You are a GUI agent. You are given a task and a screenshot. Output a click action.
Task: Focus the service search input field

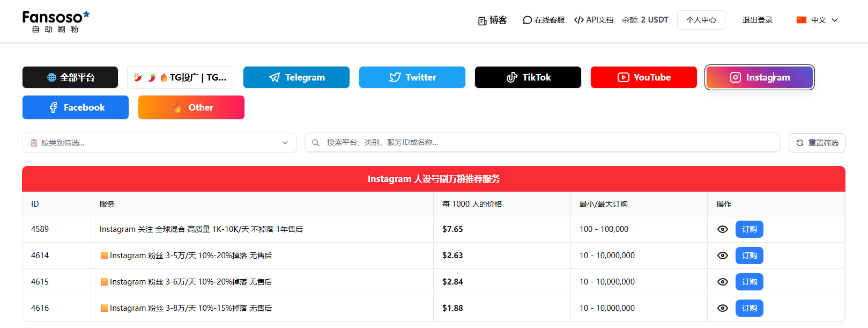point(543,142)
